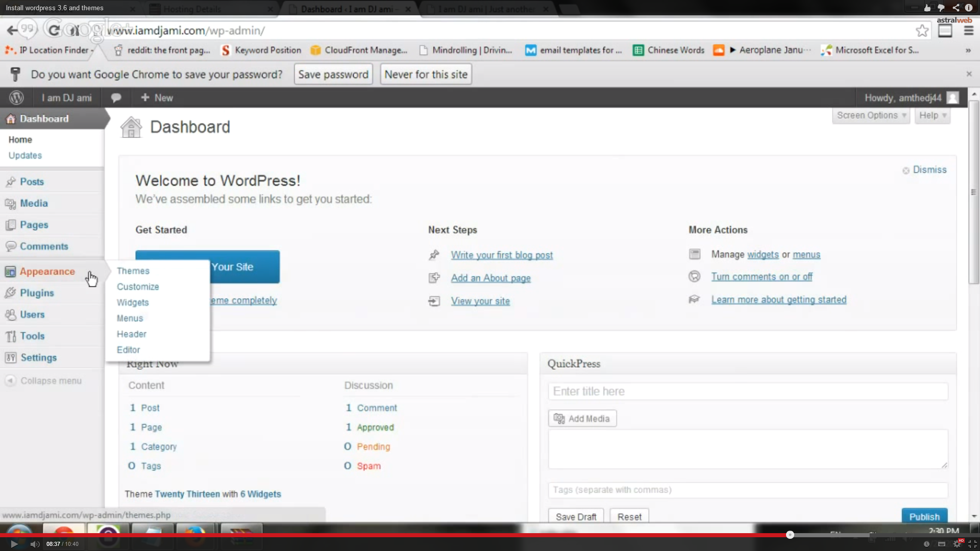The image size is (980, 551).
Task: Click Turn comments on or off link
Action: click(x=762, y=277)
